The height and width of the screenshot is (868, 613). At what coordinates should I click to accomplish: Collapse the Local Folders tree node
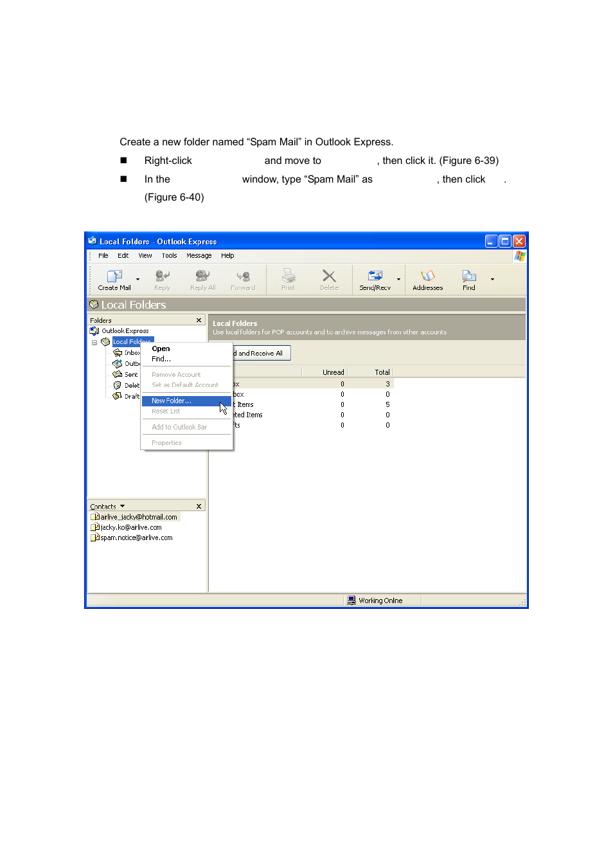[94, 342]
